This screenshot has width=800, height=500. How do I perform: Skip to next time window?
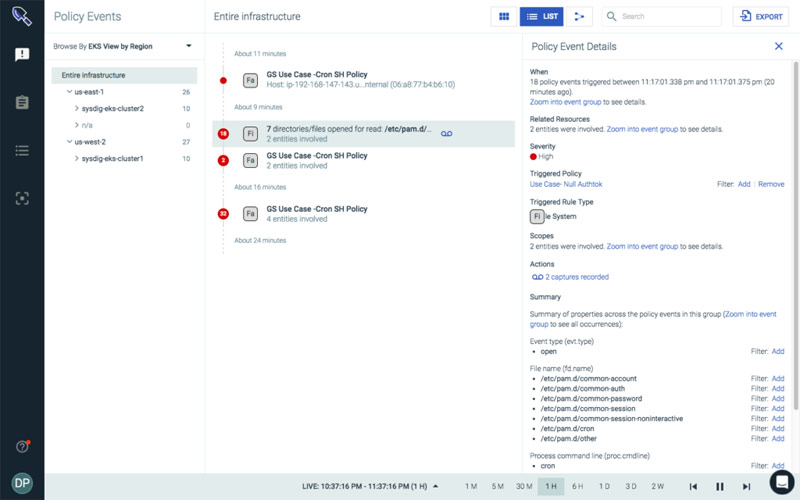point(746,487)
